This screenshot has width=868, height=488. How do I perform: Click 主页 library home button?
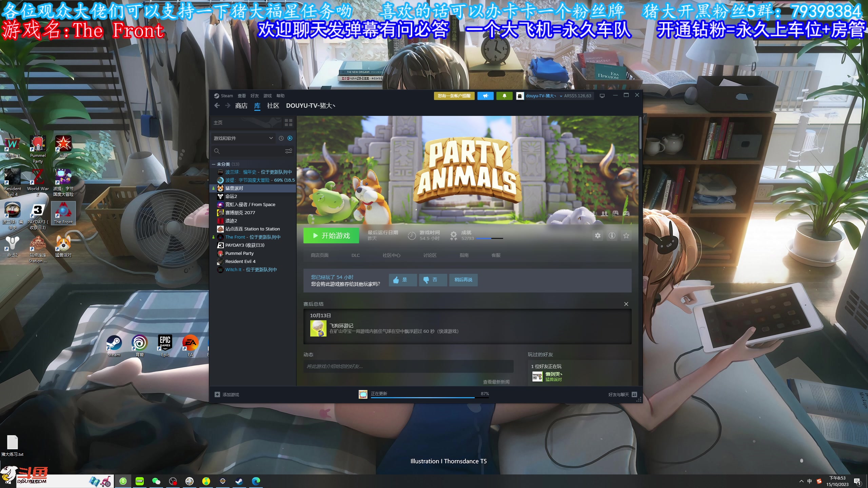(x=246, y=123)
